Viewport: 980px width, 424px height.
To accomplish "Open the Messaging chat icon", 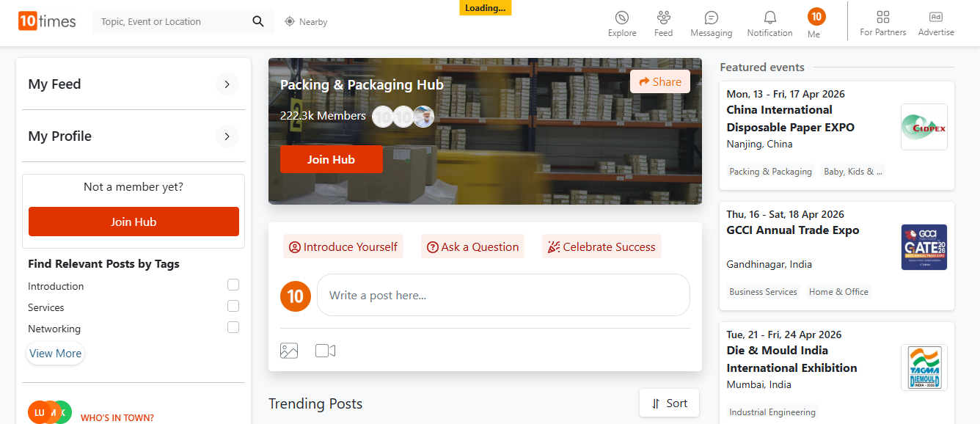I will (x=711, y=18).
